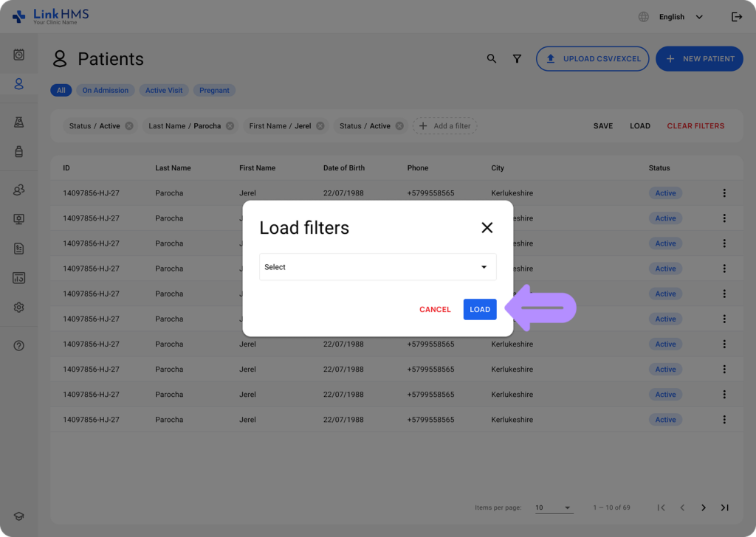This screenshot has width=756, height=537.
Task: Select the Pregnant filter tab
Action: (x=214, y=90)
